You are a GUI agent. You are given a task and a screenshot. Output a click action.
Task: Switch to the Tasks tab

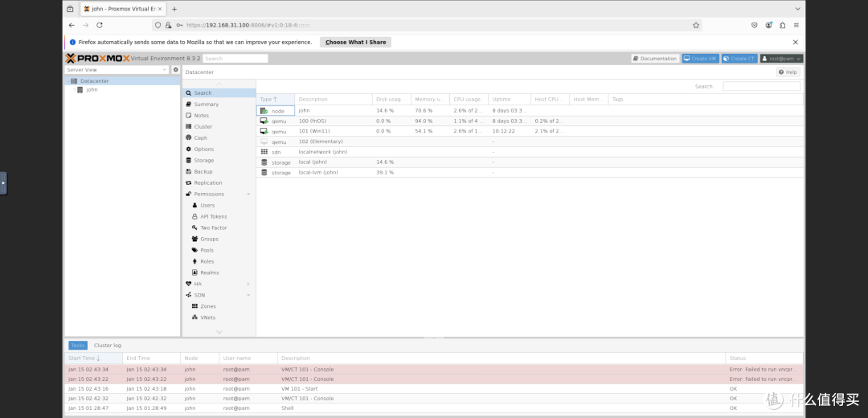coord(78,346)
